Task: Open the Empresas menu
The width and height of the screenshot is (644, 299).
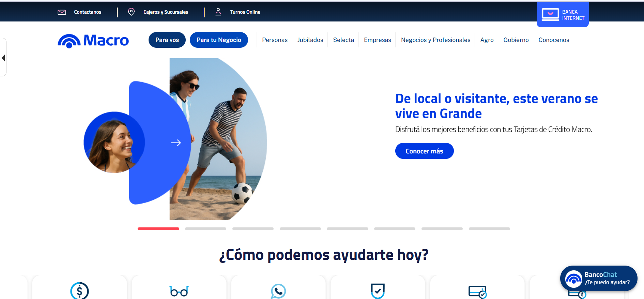Action: (378, 40)
